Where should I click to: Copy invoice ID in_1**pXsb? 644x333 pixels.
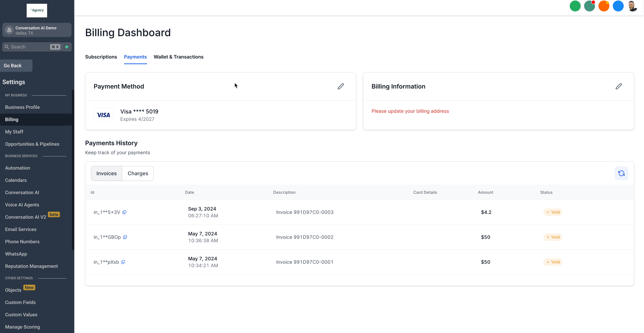[x=123, y=262]
